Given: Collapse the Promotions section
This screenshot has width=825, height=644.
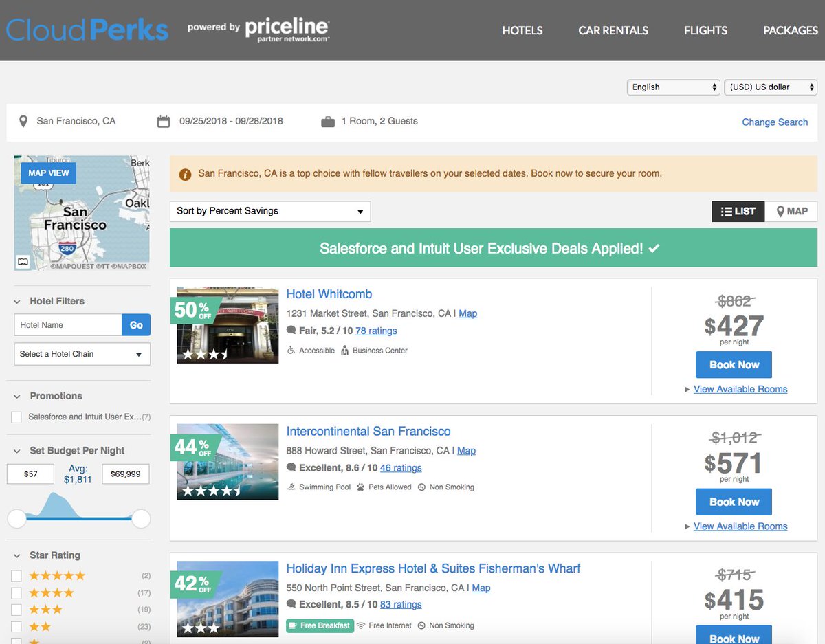Looking at the screenshot, I should [17, 396].
